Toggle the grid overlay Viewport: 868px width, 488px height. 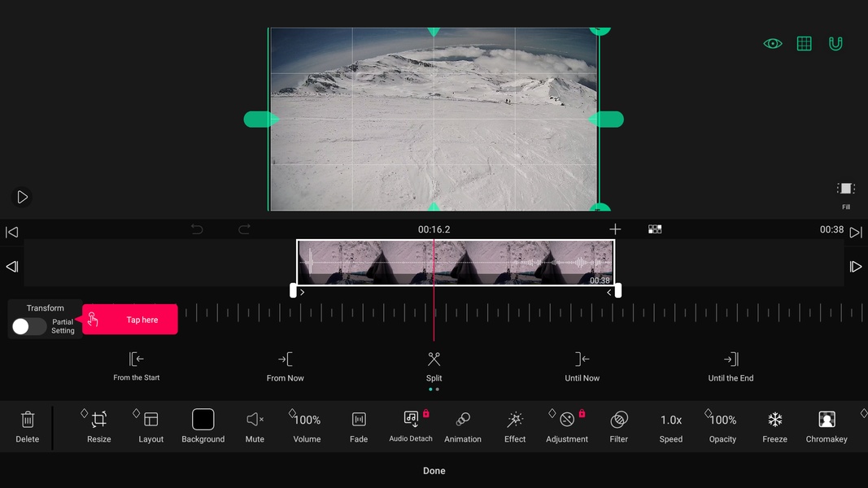coord(805,43)
